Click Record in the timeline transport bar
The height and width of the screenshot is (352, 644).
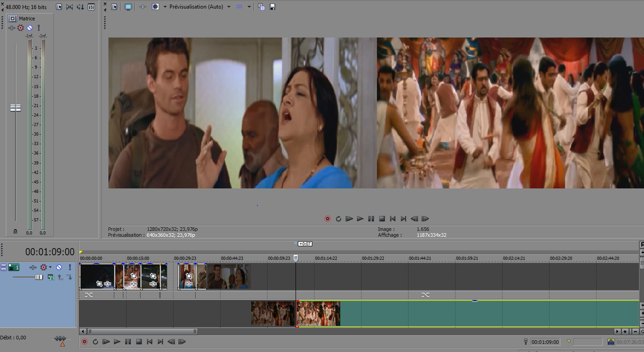click(x=85, y=342)
